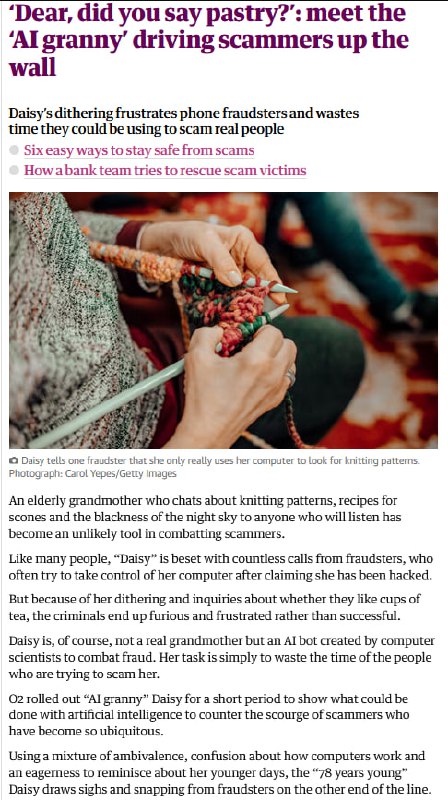448x800 pixels.
Task: Click the camera icon in the photo caption
Action: [x=13, y=461]
